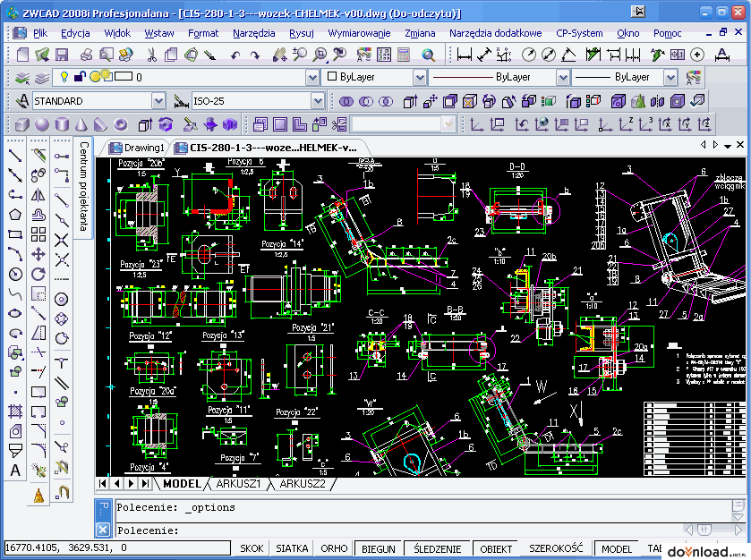Select the Ellipse draw tool
751x560 pixels.
tap(15, 313)
